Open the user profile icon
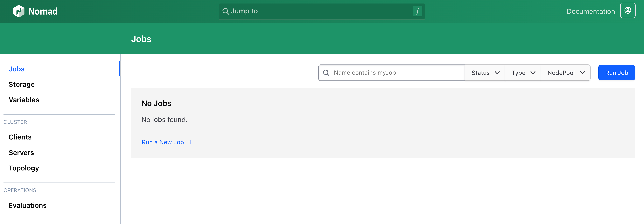 point(627,11)
